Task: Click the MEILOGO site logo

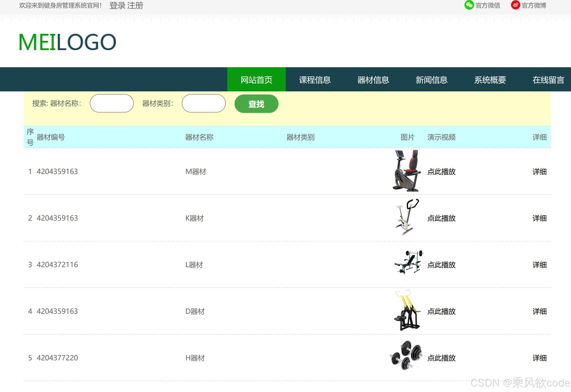Action: [x=67, y=42]
